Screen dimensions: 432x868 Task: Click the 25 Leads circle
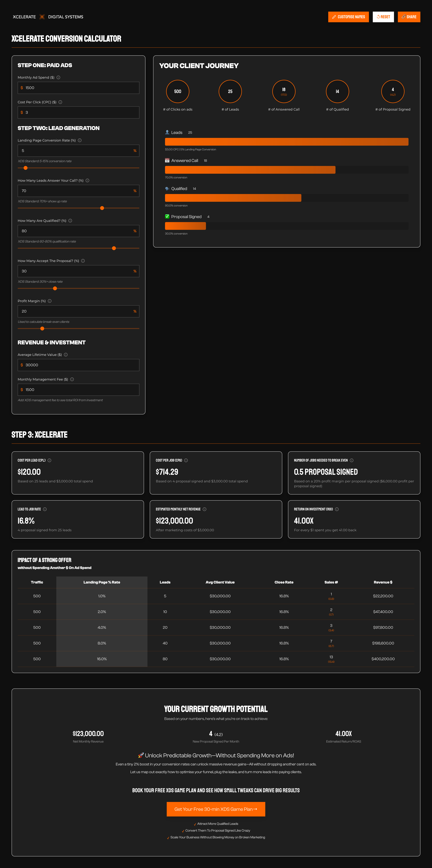[x=230, y=91]
